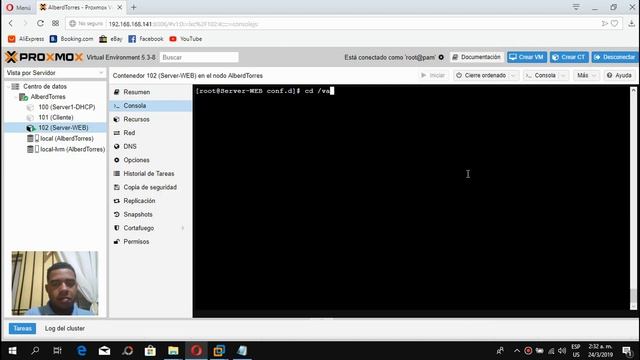Open toolbar Consola dropdown arrow
This screenshot has height=360, width=640.
tap(563, 76)
